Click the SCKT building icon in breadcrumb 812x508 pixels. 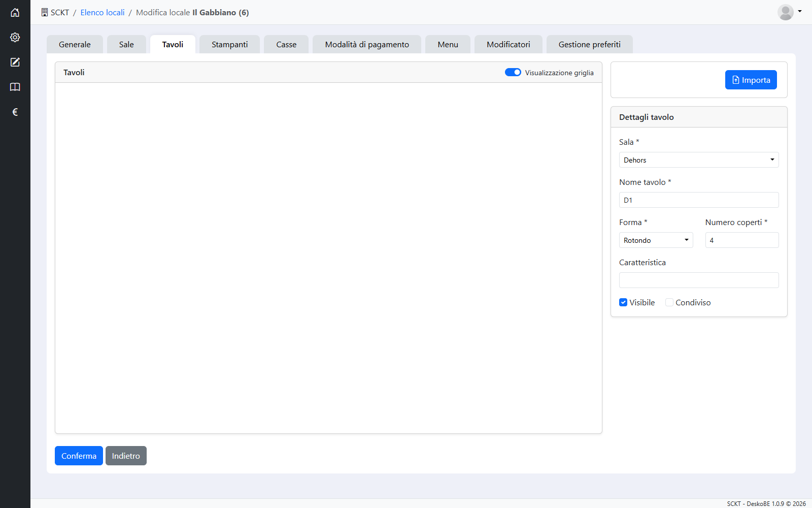pyautogui.click(x=45, y=12)
